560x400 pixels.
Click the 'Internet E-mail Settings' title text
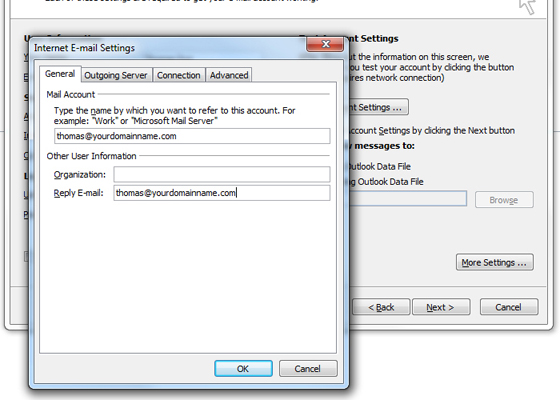(x=84, y=48)
